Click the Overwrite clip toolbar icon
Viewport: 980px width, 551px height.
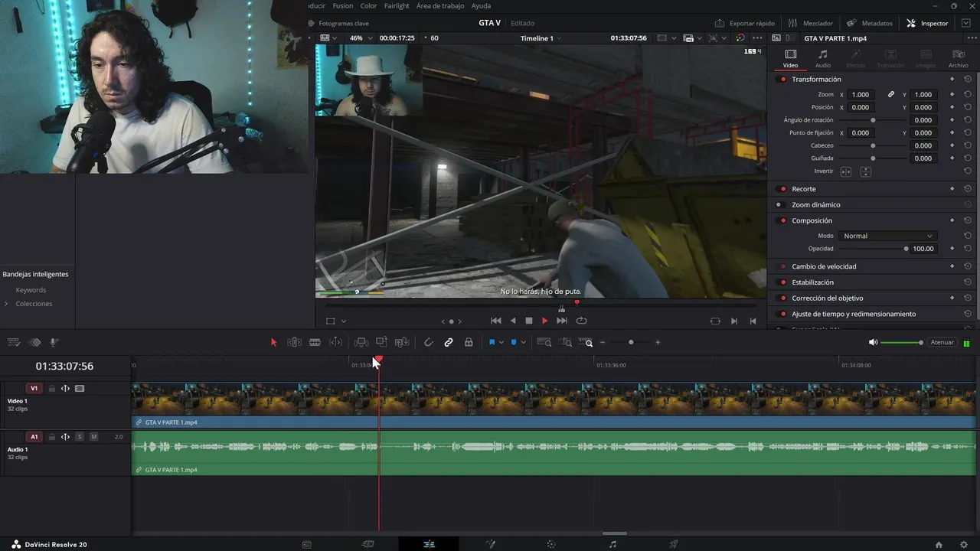click(x=381, y=342)
